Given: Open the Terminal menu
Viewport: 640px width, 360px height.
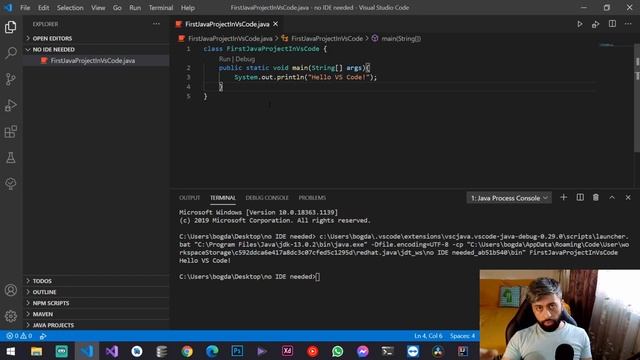Looking at the screenshot, I should [161, 8].
